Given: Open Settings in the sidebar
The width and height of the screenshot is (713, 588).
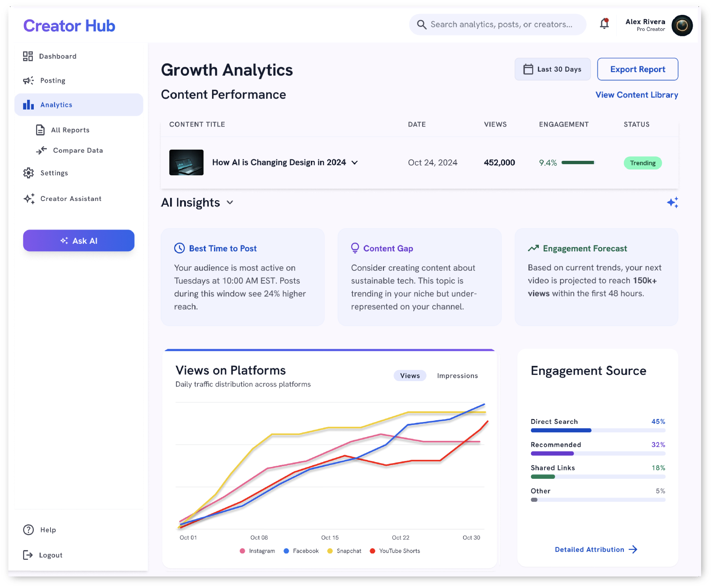Looking at the screenshot, I should 79,173.
